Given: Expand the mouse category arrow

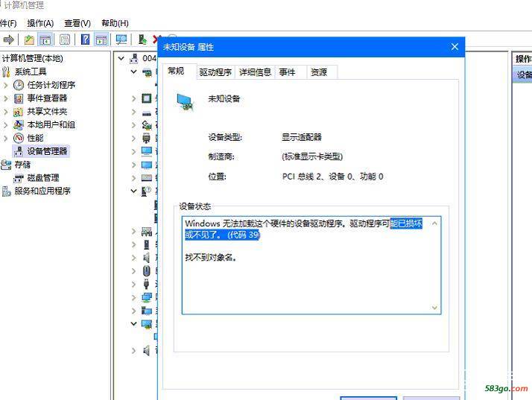Looking at the screenshot, I should [133, 270].
